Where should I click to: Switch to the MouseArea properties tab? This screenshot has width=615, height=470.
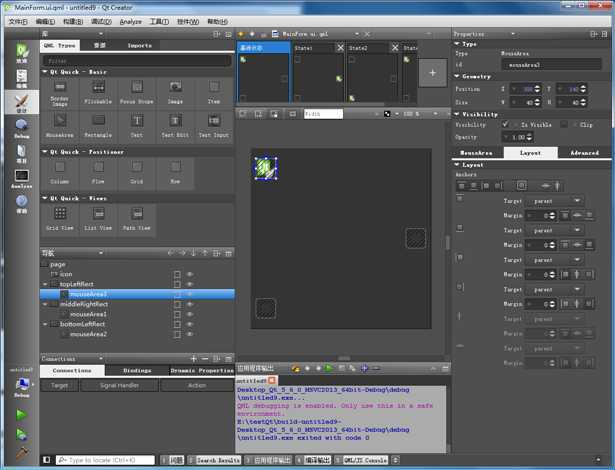coord(477,153)
